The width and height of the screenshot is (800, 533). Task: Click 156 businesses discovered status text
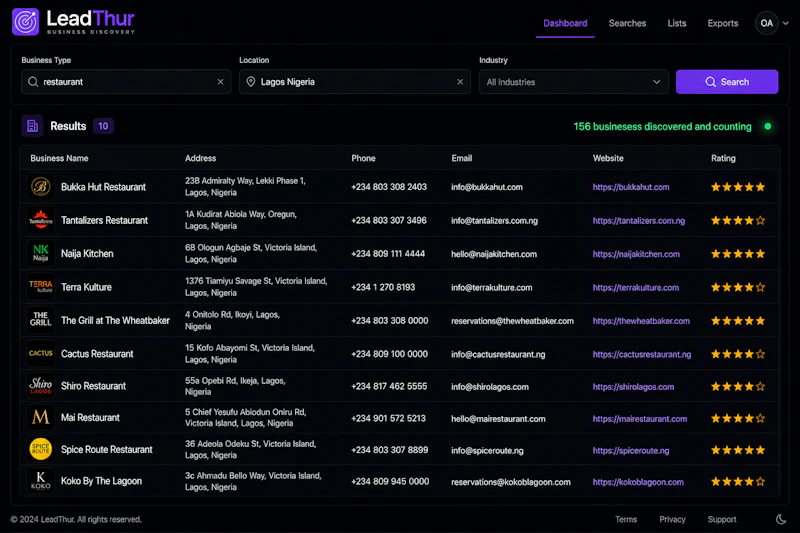[662, 126]
